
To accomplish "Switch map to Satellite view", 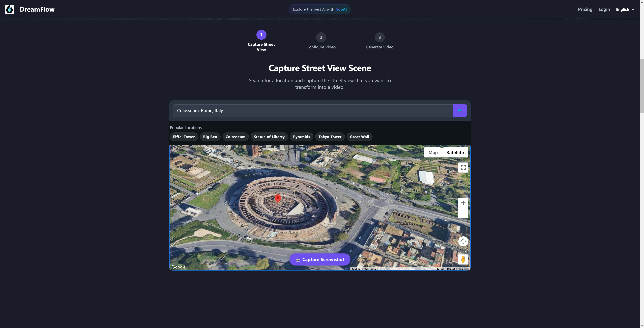I will point(455,152).
